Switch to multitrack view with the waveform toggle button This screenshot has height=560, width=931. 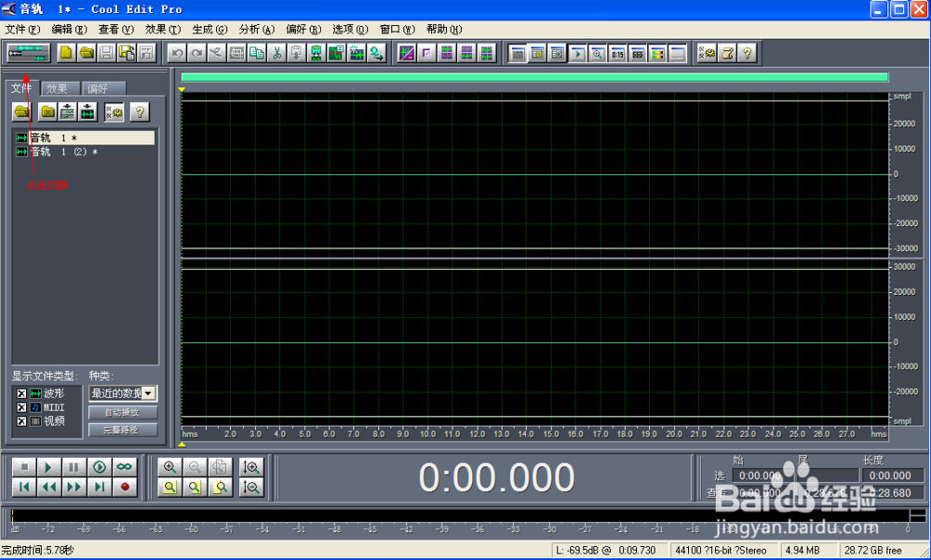(28, 53)
